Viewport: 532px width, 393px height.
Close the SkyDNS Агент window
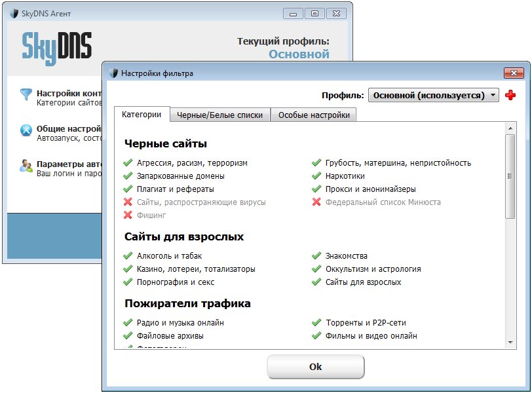(x=336, y=14)
